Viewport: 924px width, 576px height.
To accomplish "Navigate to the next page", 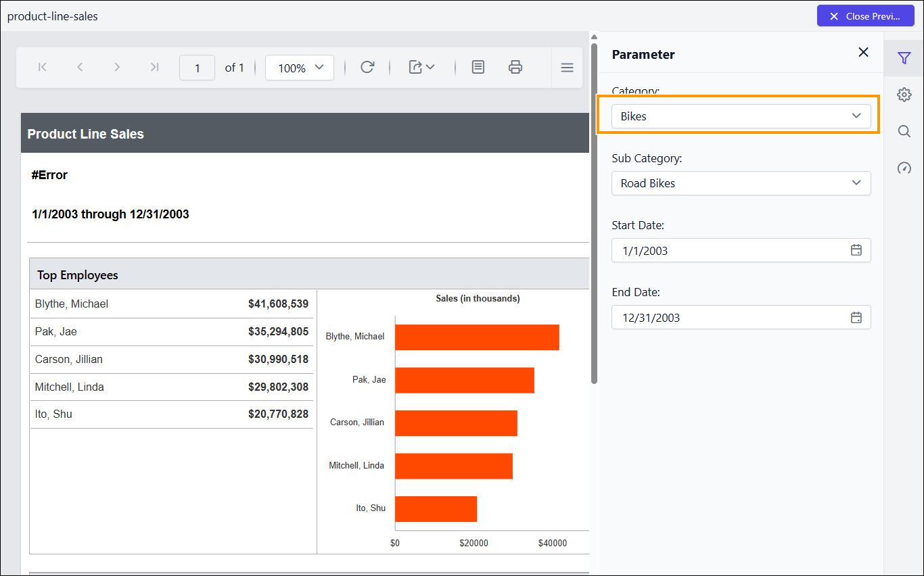I will pos(117,67).
